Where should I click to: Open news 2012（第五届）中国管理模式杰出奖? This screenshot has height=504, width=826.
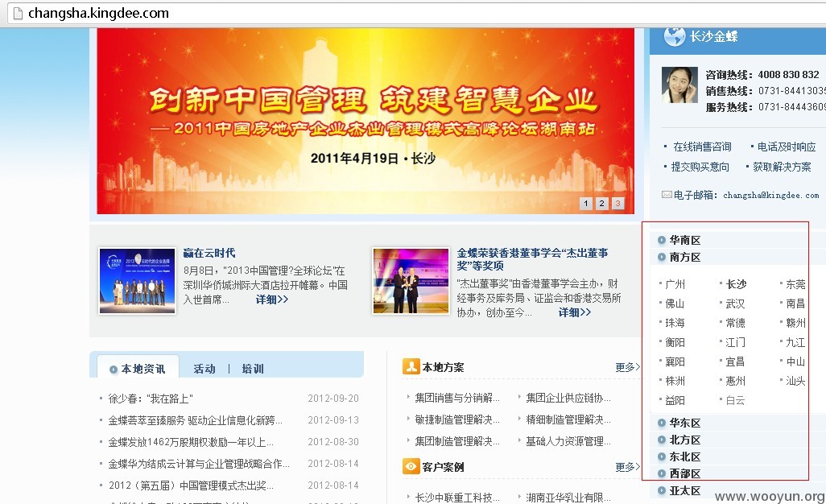pyautogui.click(x=191, y=485)
